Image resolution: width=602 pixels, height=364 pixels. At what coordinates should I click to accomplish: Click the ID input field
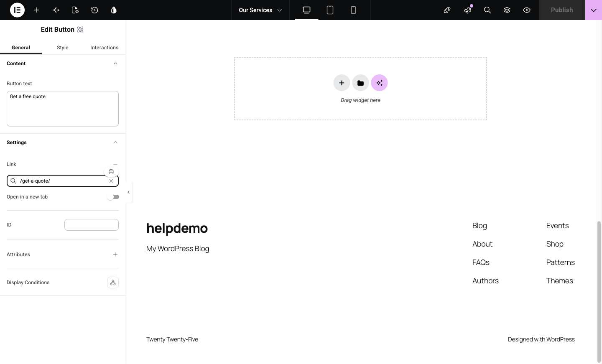click(92, 225)
